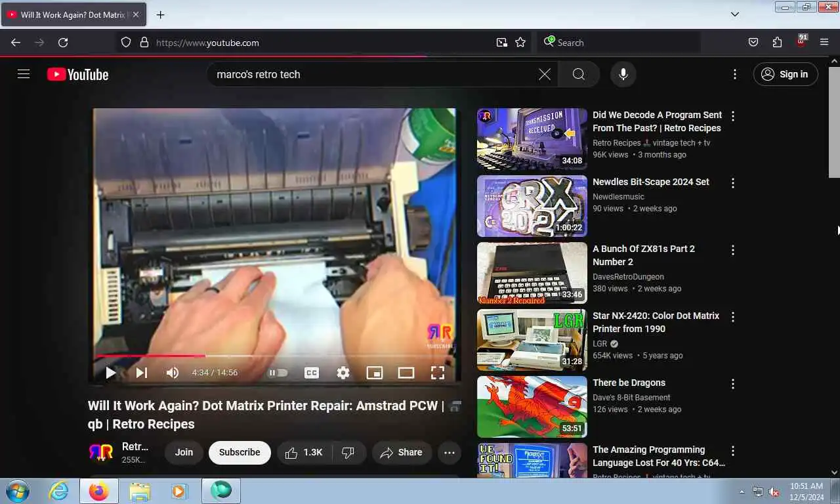Click the Join button
Image resolution: width=840 pixels, height=504 pixels.
pos(184,452)
